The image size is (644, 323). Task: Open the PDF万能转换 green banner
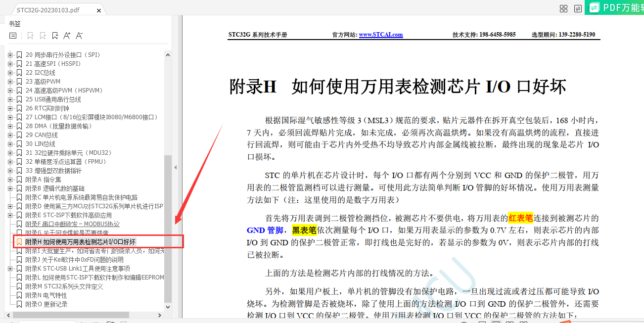pyautogui.click(x=614, y=7)
